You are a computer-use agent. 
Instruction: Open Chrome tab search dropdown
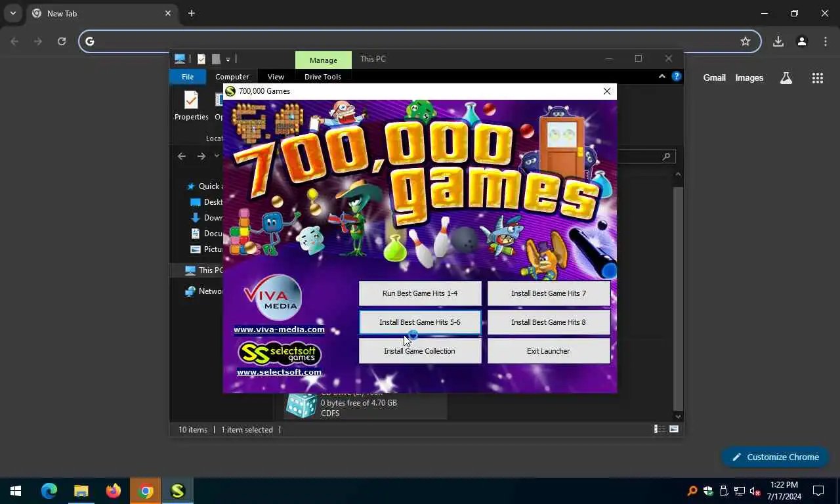point(12,13)
